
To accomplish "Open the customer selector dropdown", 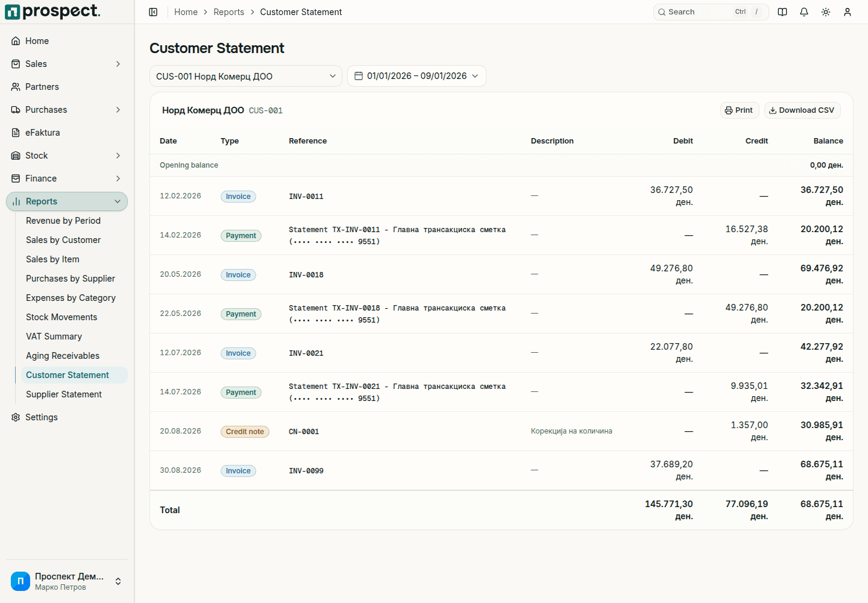I will [246, 76].
